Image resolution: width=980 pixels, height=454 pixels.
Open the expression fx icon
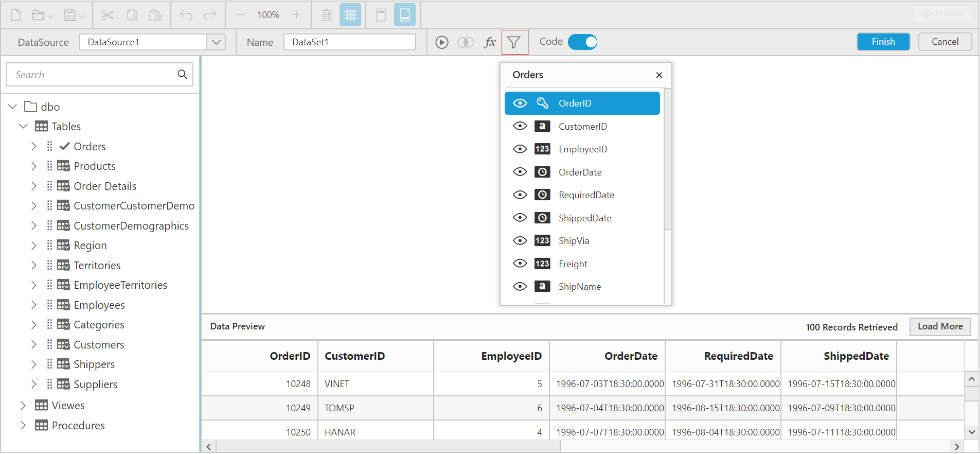click(489, 42)
